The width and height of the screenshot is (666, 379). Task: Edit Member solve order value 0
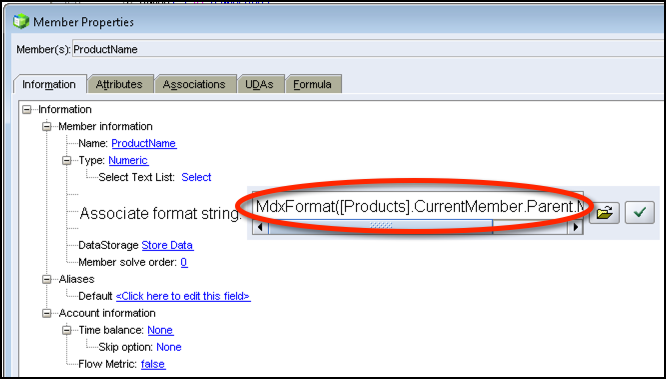(184, 262)
